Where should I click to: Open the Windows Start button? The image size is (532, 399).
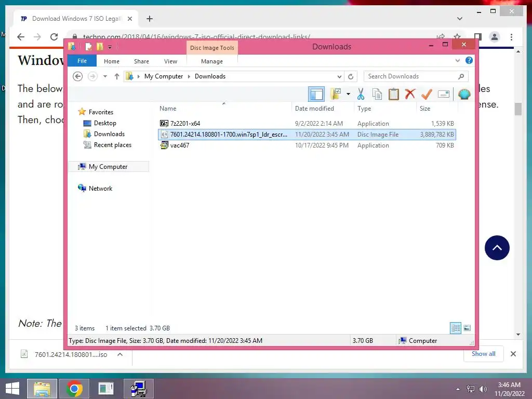pos(12,389)
